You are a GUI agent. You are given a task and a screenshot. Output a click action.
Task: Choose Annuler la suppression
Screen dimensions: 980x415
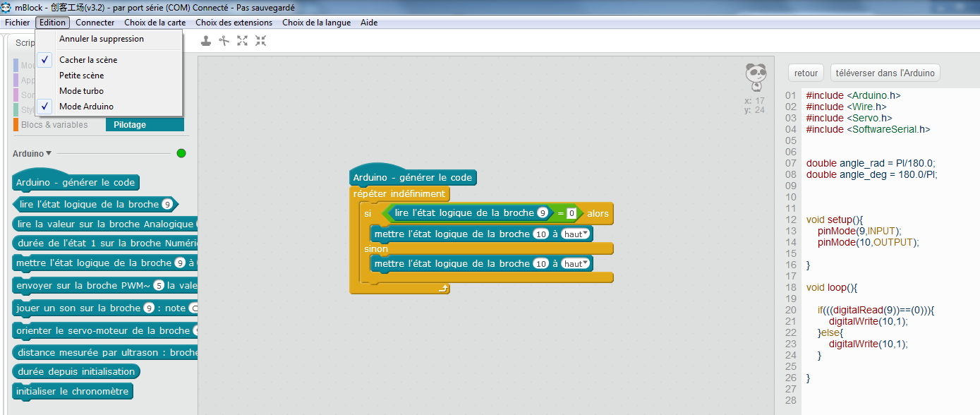101,39
